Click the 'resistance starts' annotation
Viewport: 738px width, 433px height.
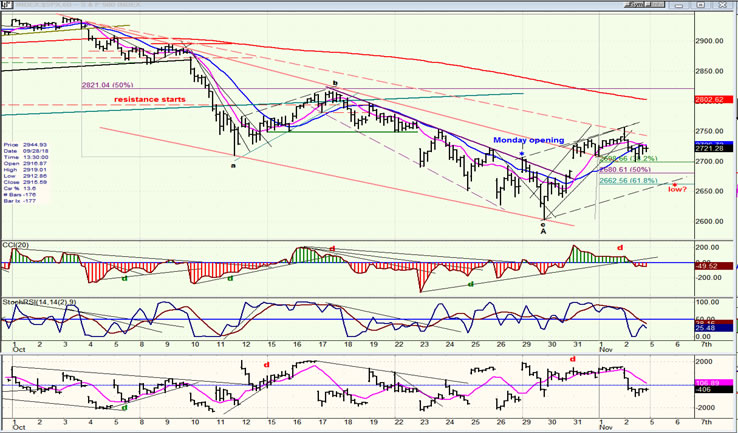150,99
